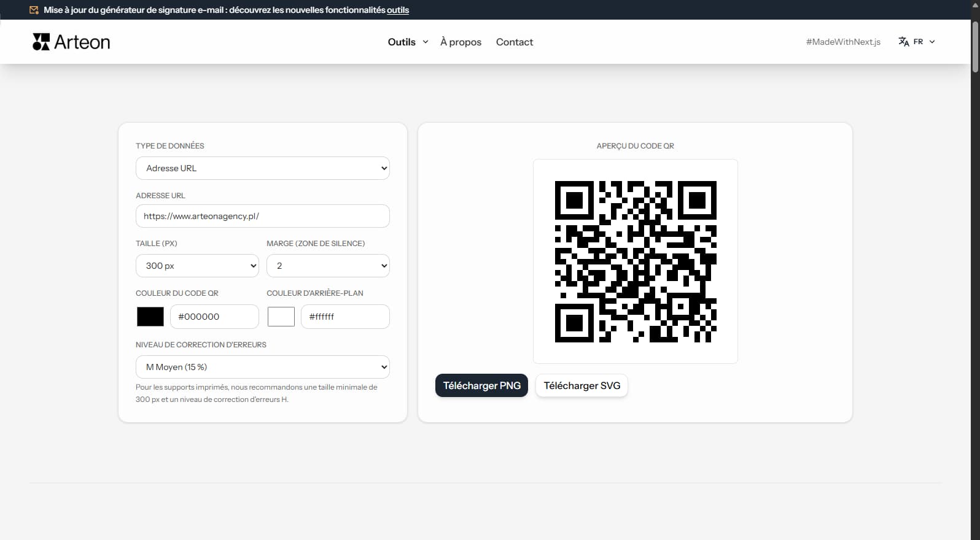
Task: Click the #MadeWithNext.js link
Action: click(x=843, y=42)
